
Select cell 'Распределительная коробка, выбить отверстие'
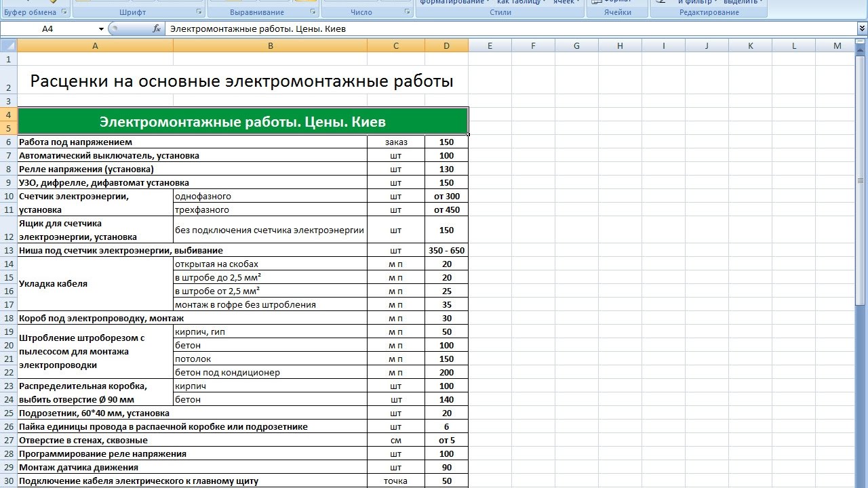95,392
